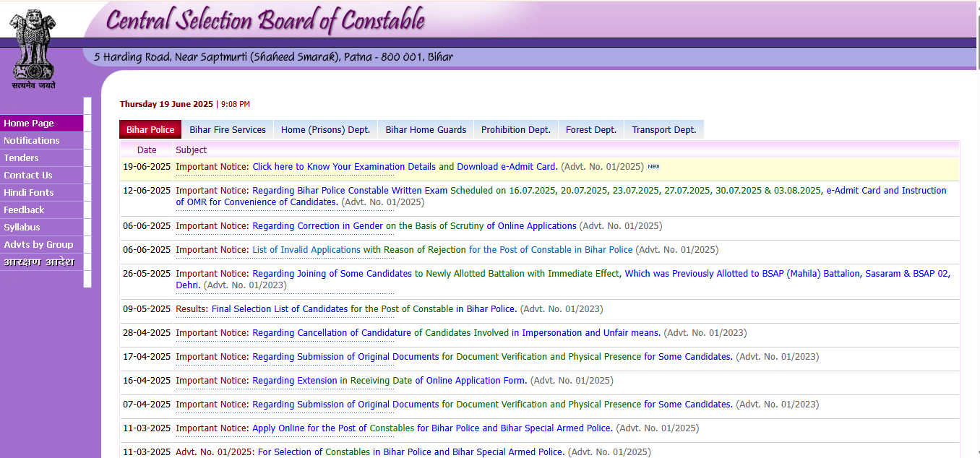The image size is (980, 458).
Task: Open the Home (Prisons) Dept. tab
Action: click(x=325, y=130)
